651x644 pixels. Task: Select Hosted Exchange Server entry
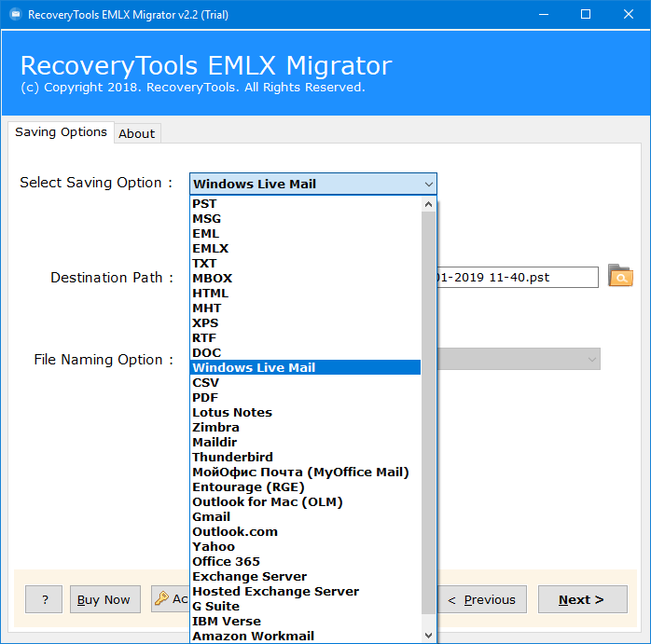305,592
